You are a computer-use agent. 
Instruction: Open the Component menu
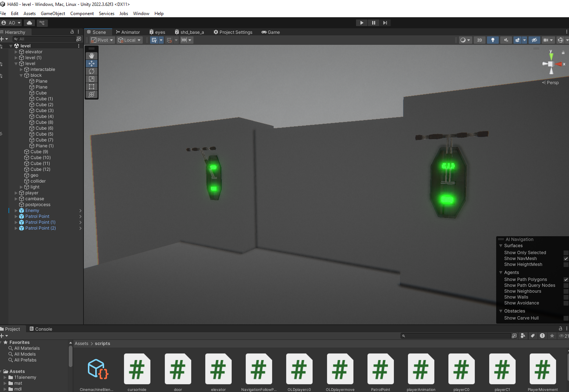[82, 14]
